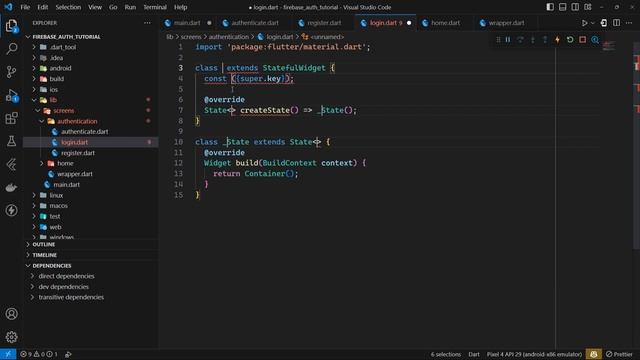
Task: Click the Step Into debug icon
Action: tap(533, 40)
